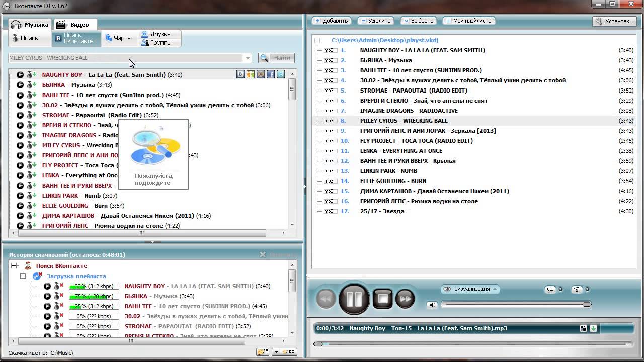Go to previous track in player
Screen dimensions: 644x362
click(326, 299)
